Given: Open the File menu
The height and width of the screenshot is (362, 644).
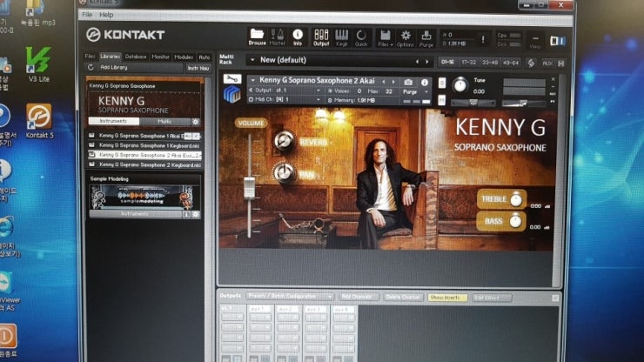Looking at the screenshot, I should (87, 15).
